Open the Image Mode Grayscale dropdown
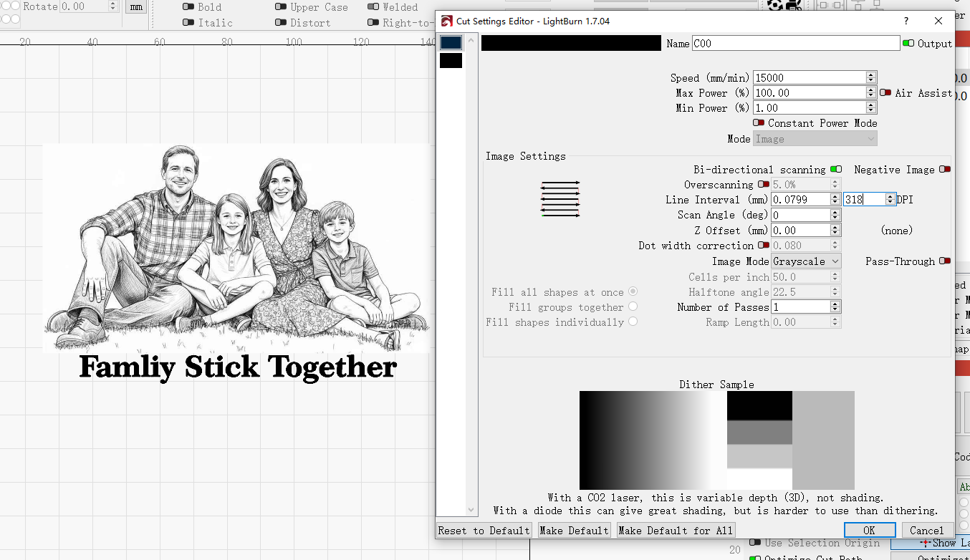 point(806,261)
